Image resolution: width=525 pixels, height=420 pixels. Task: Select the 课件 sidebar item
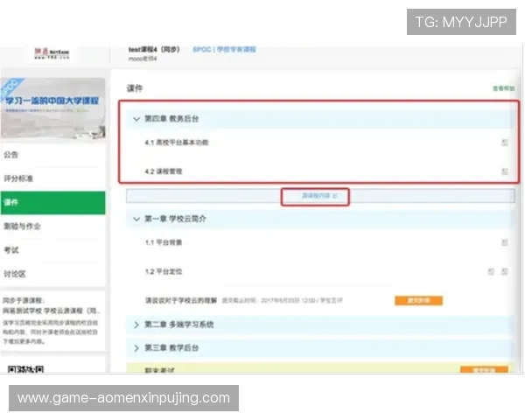click(52, 203)
